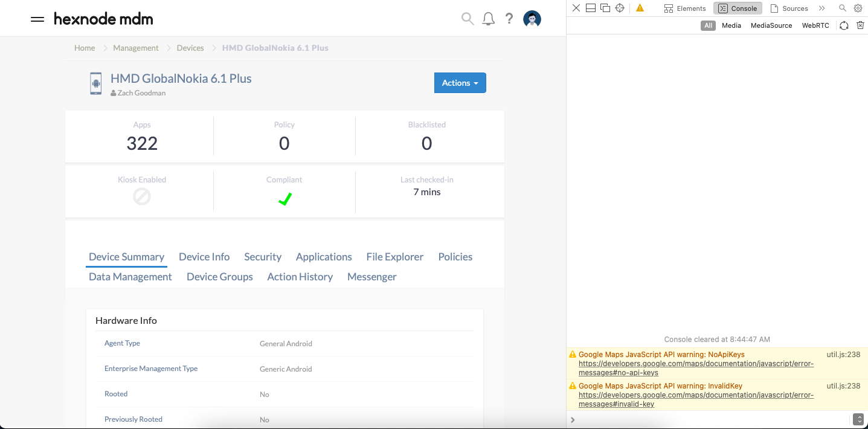Click the green Compliant checkmark
Viewport: 868px width, 429px height.
click(x=285, y=199)
